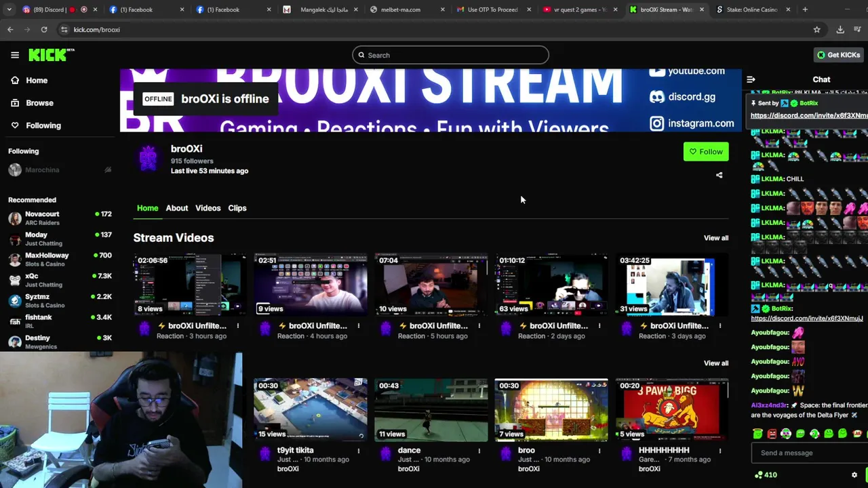This screenshot has width=868, height=488.
Task: Open the 03:42:25 stream video thumbnail
Action: [672, 285]
